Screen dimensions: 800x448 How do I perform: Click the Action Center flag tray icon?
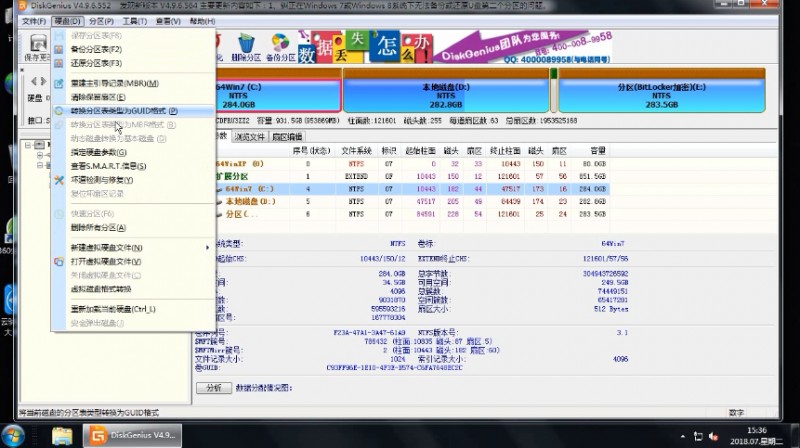(698, 437)
